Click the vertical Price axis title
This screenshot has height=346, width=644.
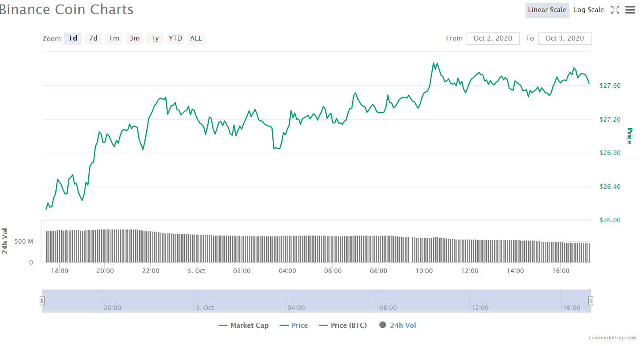tap(630, 136)
